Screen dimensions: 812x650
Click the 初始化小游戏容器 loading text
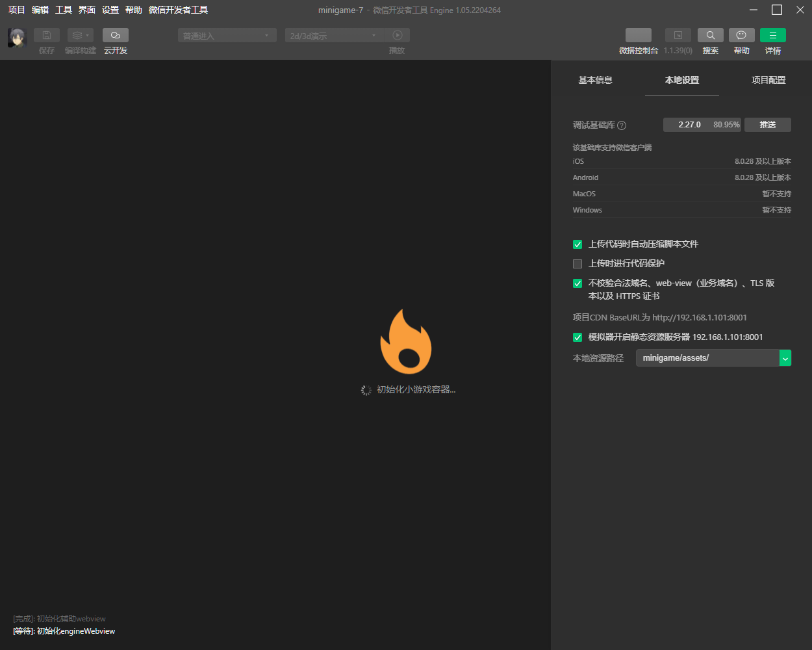416,390
